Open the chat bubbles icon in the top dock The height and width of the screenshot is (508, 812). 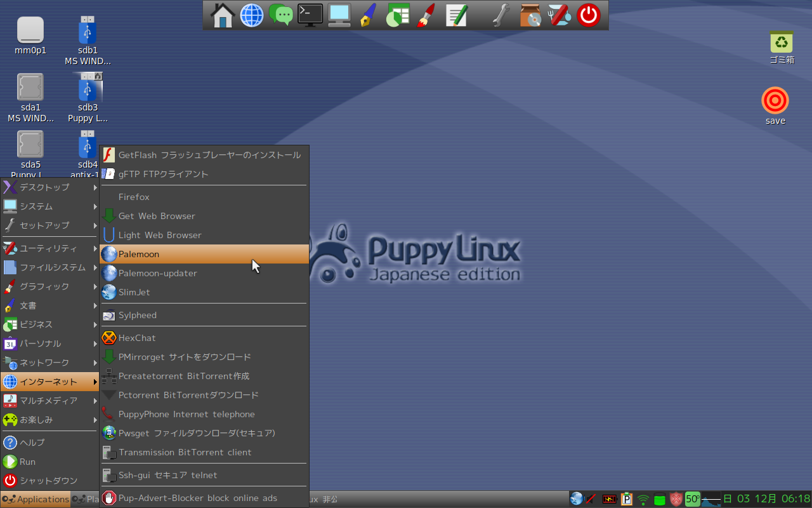281,15
